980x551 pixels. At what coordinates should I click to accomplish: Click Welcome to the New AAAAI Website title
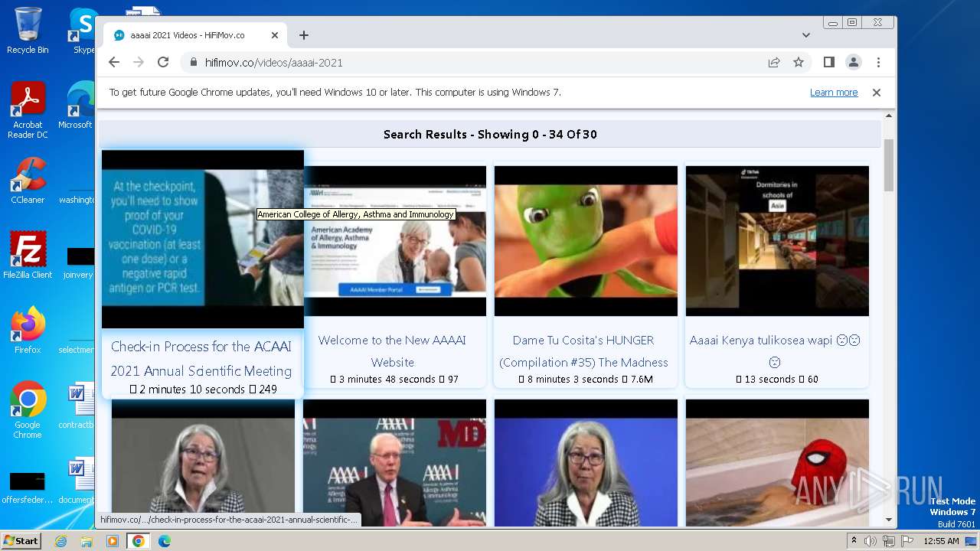coord(392,351)
